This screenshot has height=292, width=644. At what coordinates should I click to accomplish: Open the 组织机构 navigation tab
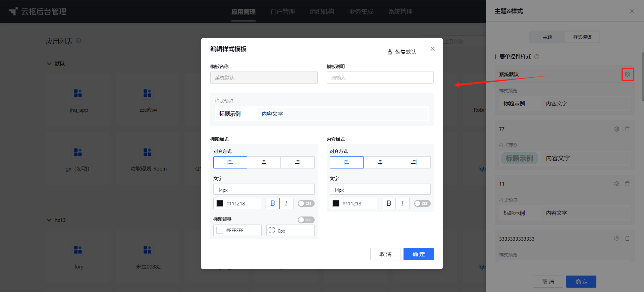coord(322,12)
